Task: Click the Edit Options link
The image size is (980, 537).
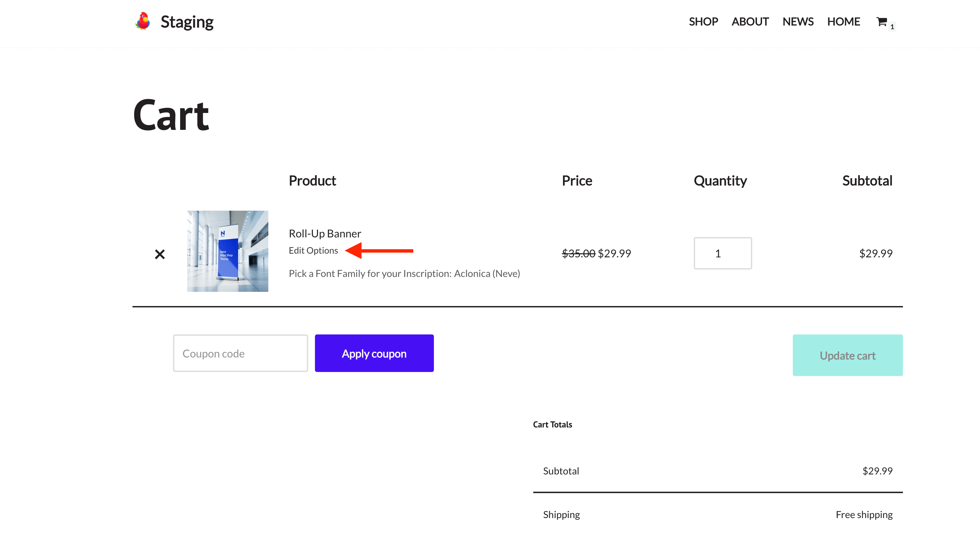Action: (313, 251)
